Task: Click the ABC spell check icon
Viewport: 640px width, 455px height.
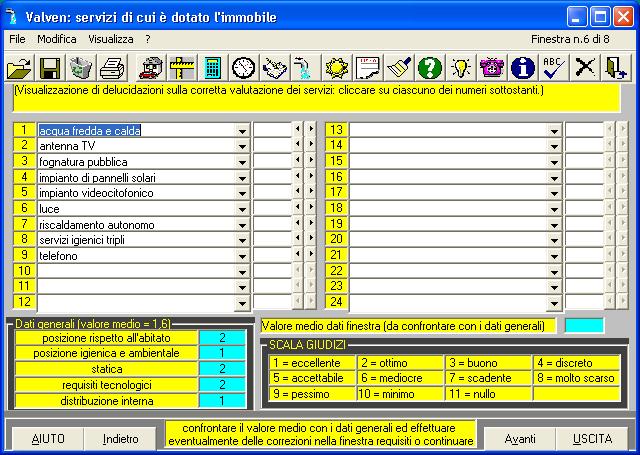Action: click(x=553, y=68)
